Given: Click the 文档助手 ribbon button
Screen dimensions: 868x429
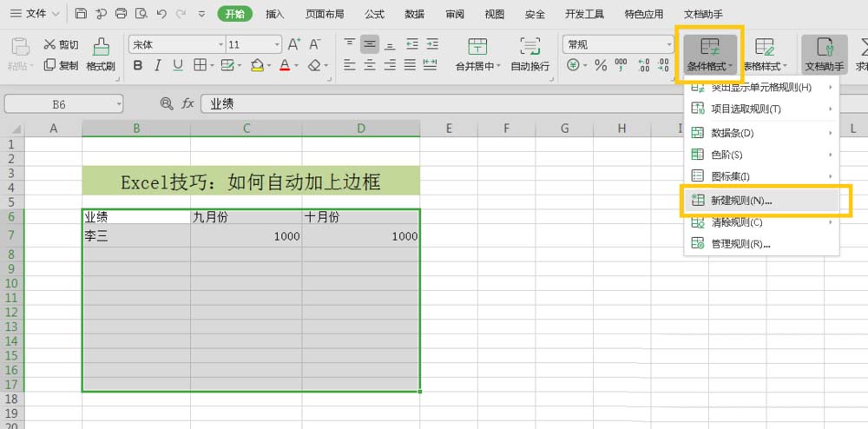Looking at the screenshot, I should tap(825, 54).
